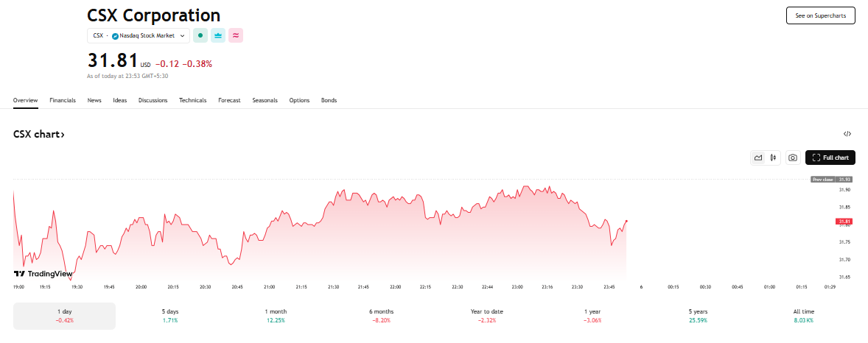The image size is (868, 343).
Task: Click the See on Supercharts button
Action: [x=820, y=15]
